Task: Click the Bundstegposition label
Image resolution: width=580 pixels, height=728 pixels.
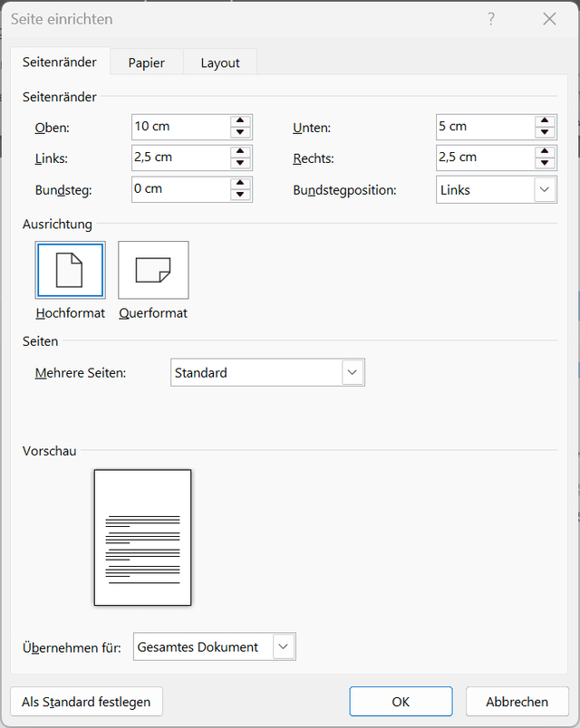Action: tap(344, 190)
